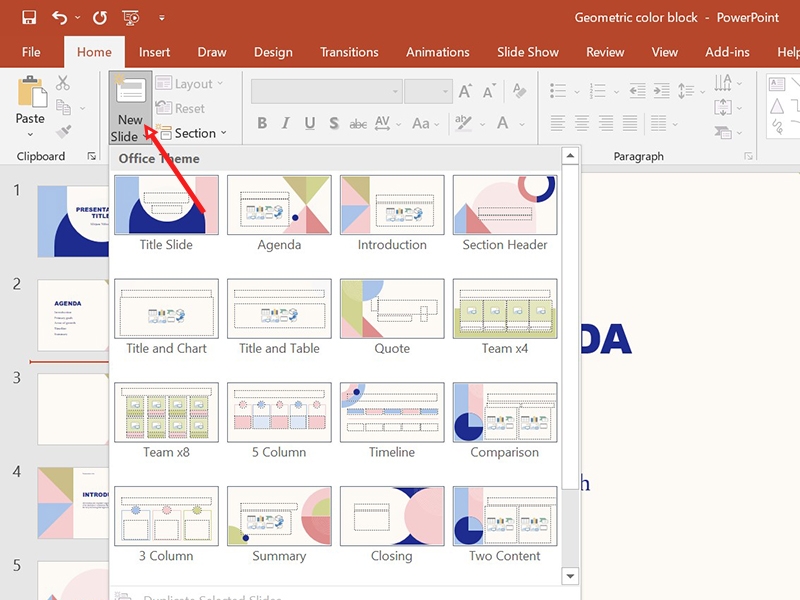Click the Redo/Repeat icon

pyautogui.click(x=100, y=18)
